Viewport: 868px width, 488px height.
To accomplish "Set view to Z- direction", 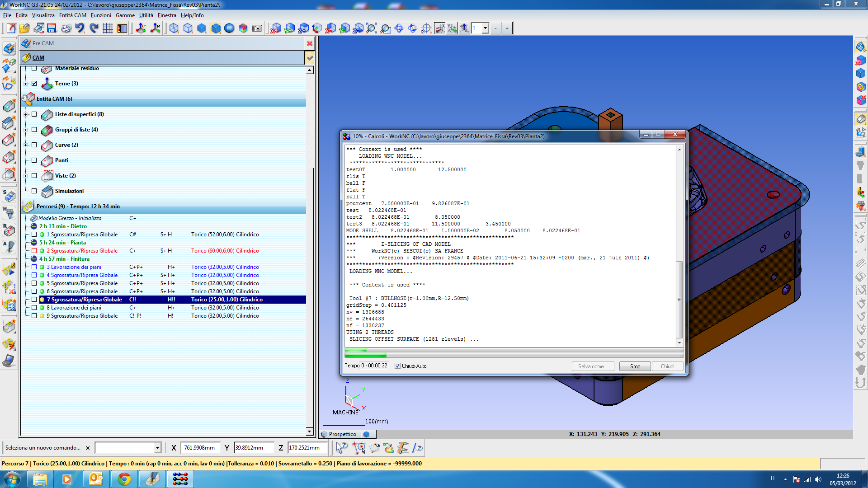I will coord(358,28).
